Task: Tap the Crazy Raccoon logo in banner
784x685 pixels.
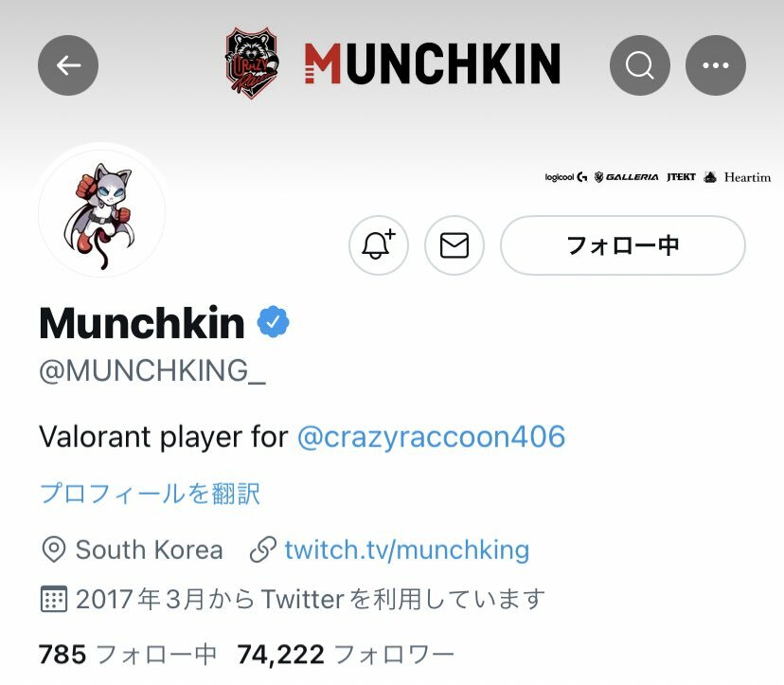Action: pos(252,63)
